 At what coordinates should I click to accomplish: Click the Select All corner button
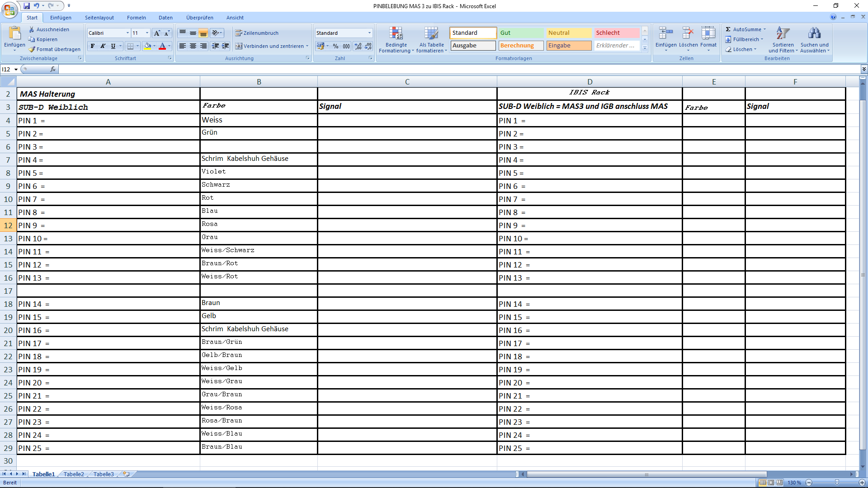[9, 82]
